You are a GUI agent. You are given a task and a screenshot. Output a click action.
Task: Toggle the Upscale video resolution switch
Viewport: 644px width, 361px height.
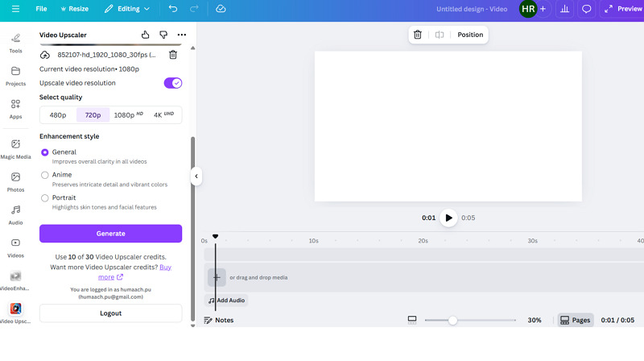pyautogui.click(x=172, y=83)
